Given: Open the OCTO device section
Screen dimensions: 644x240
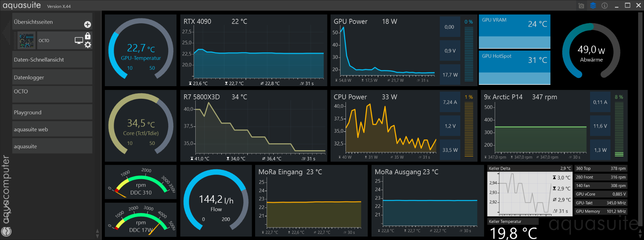Looking at the screenshot, I should coord(52,94).
